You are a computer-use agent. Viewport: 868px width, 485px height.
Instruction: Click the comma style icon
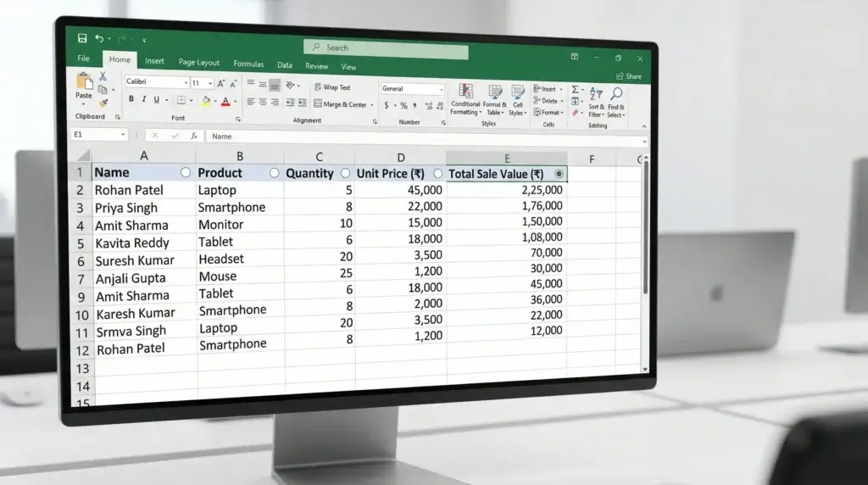coord(415,105)
